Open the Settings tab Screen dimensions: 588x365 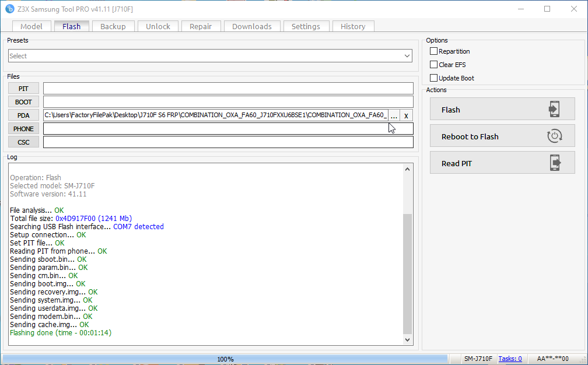point(306,26)
